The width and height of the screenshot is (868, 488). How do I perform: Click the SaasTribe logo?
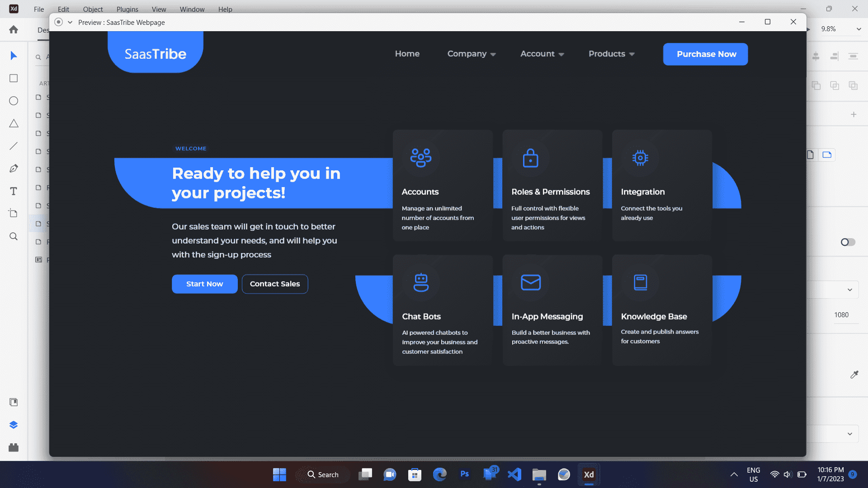[156, 53]
